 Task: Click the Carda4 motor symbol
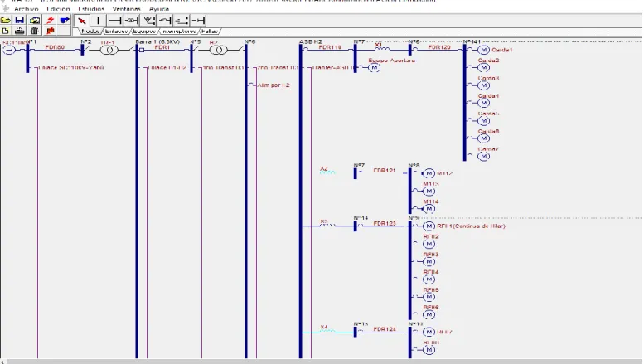pyautogui.click(x=483, y=103)
